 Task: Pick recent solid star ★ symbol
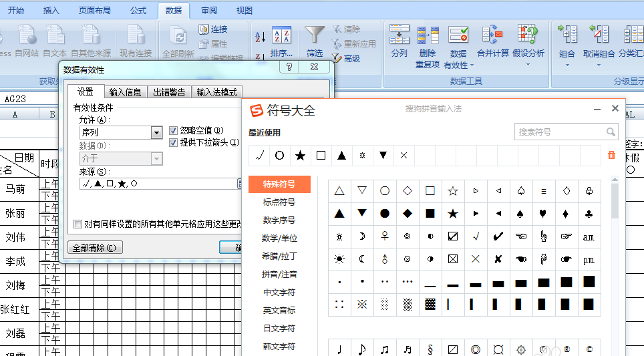pos(300,155)
